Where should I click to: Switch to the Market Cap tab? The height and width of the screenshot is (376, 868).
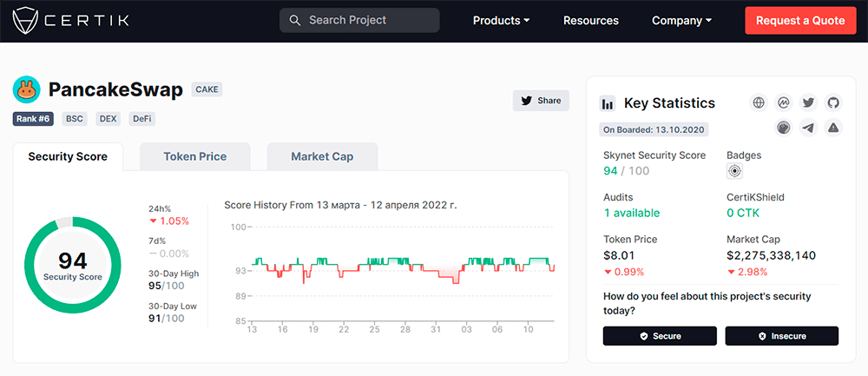tap(322, 156)
